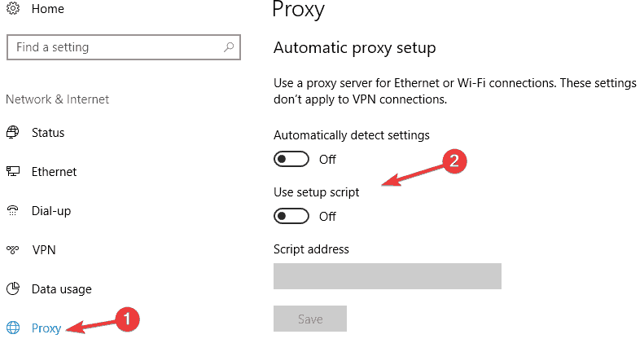
Task: Click the Ethernet monitor icon
Action: (12, 172)
